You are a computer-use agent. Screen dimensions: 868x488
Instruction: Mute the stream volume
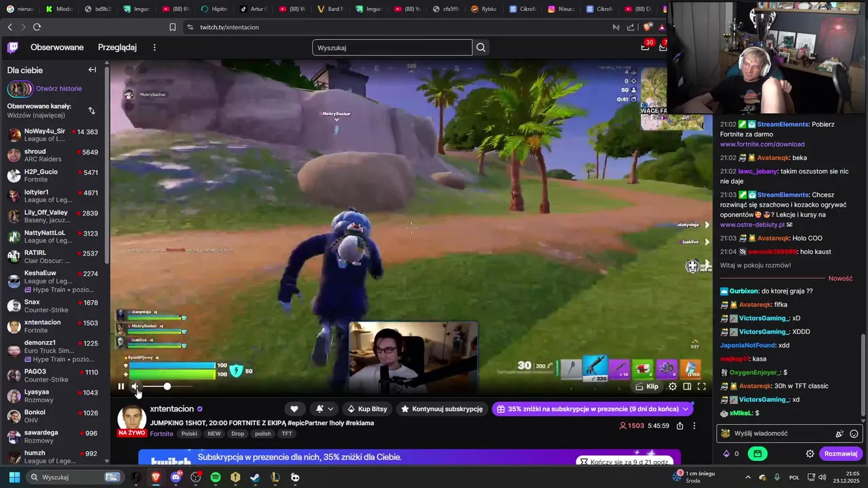pyautogui.click(x=136, y=386)
